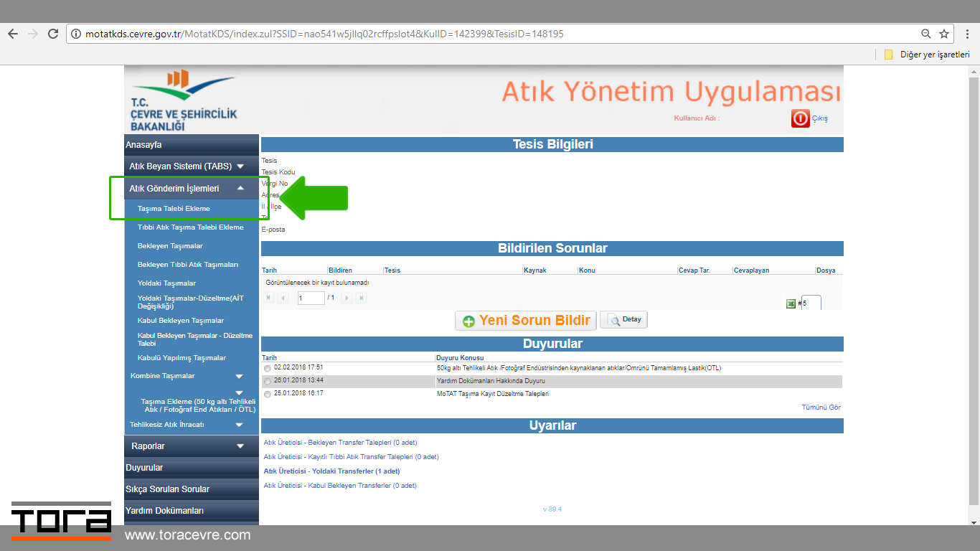
Task: Click the site info icon before the URL
Action: coord(76,34)
